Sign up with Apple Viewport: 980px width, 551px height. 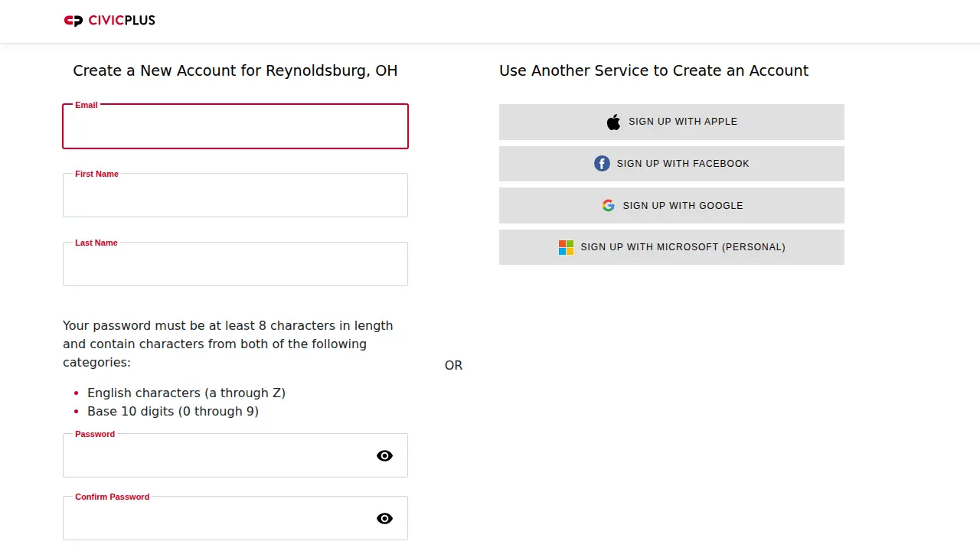(x=671, y=122)
